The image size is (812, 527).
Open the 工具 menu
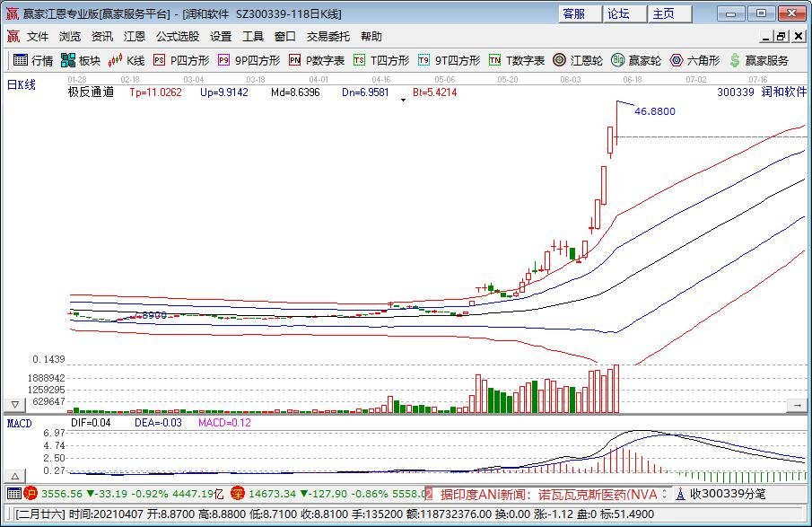tap(253, 36)
